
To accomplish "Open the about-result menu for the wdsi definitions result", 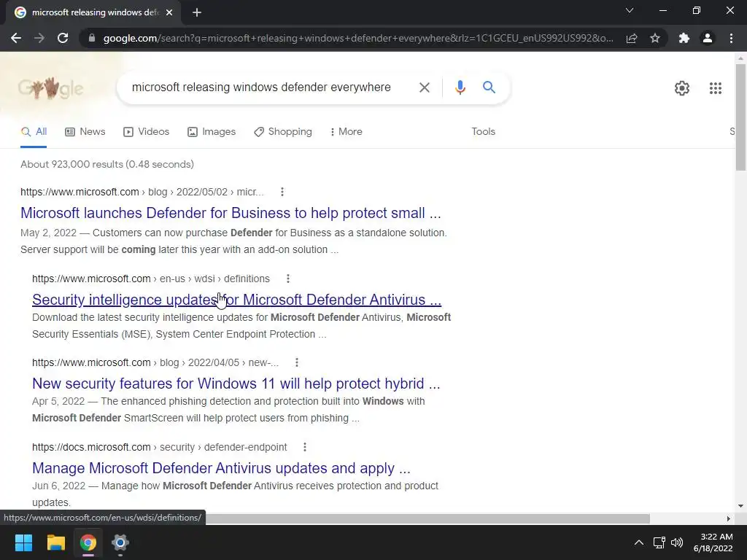I will tap(287, 279).
